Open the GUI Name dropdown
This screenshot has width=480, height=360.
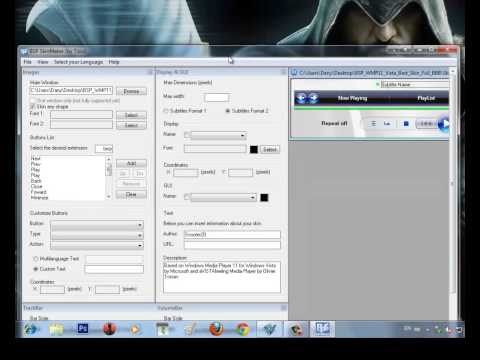point(223,198)
